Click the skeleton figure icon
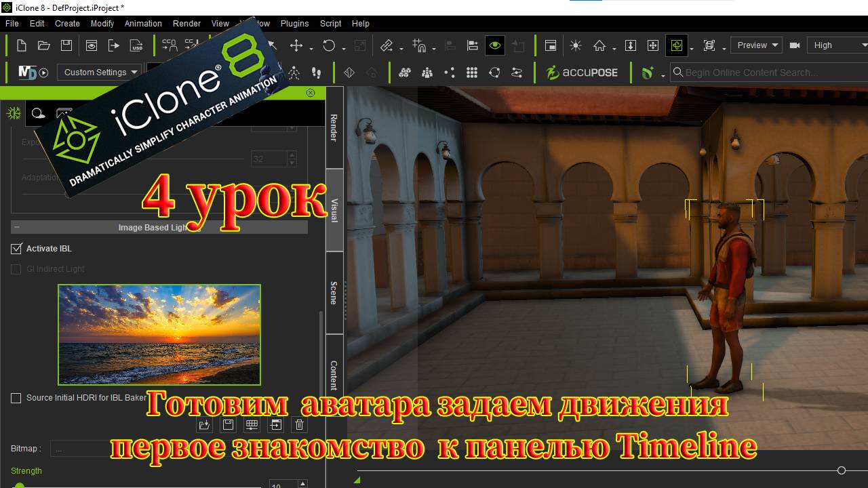Viewport: 868px width, 488px height. tap(294, 72)
